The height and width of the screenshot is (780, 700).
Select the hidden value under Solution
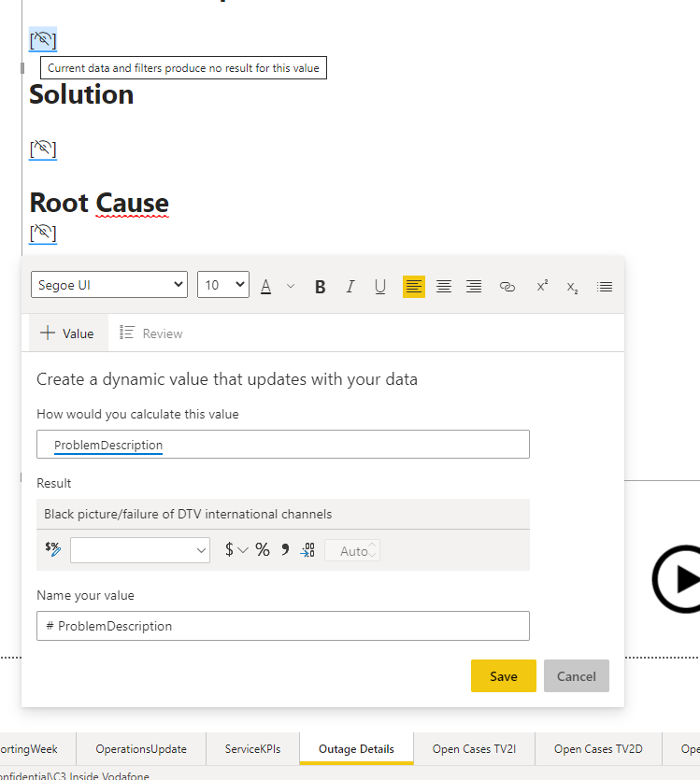[43, 149]
